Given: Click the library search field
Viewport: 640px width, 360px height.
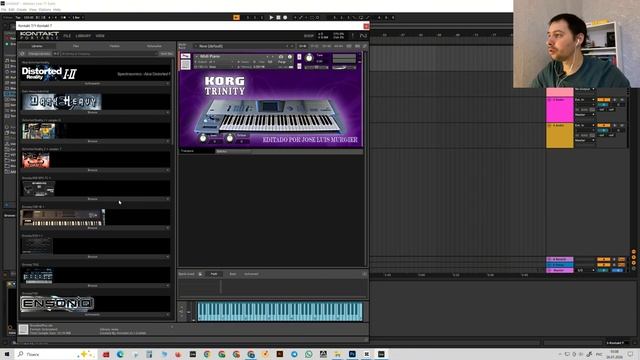Looking at the screenshot, I should pyautogui.click(x=109, y=53).
